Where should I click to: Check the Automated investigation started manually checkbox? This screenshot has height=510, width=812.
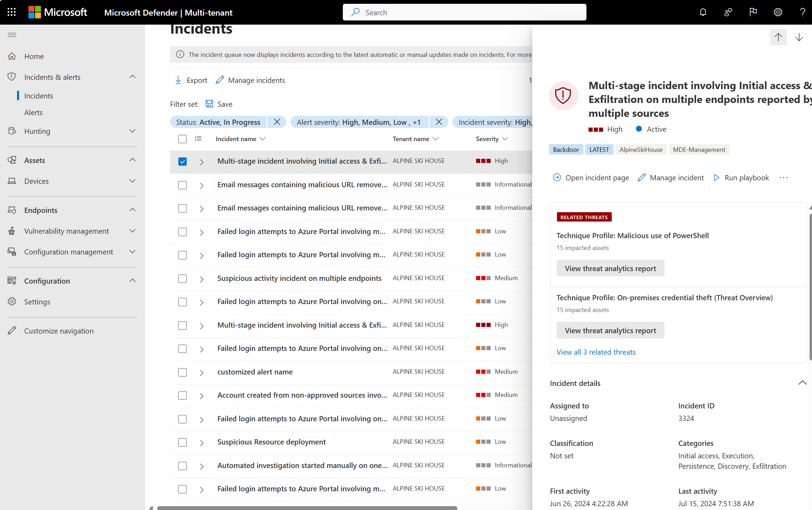tap(183, 466)
